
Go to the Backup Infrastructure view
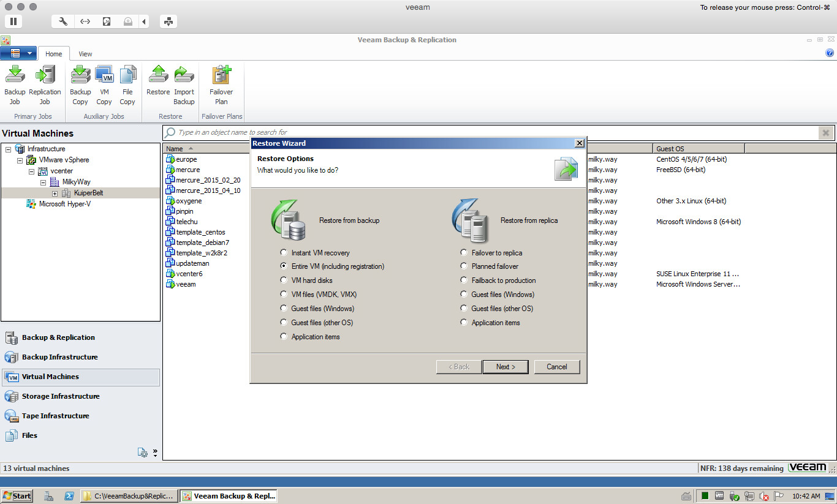pos(80,357)
